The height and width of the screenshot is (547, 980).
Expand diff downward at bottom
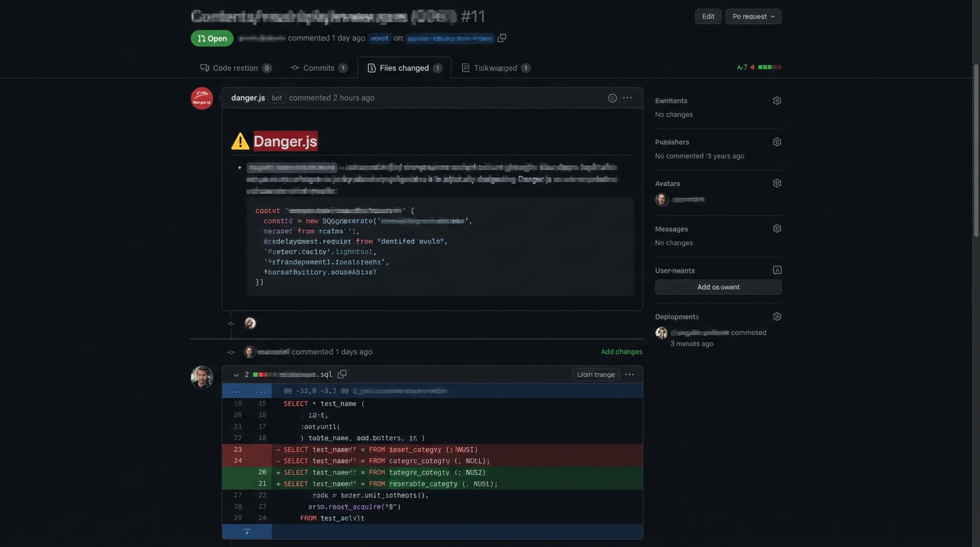click(x=247, y=531)
